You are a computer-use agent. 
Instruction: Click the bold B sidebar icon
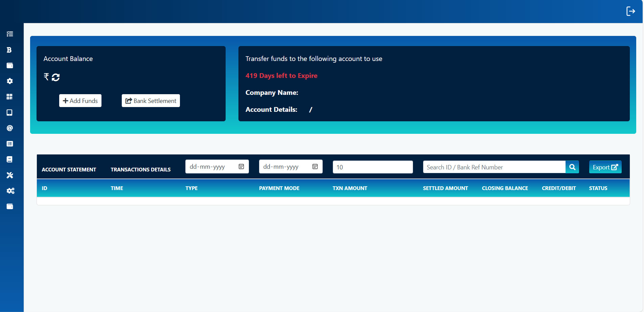(x=9, y=50)
